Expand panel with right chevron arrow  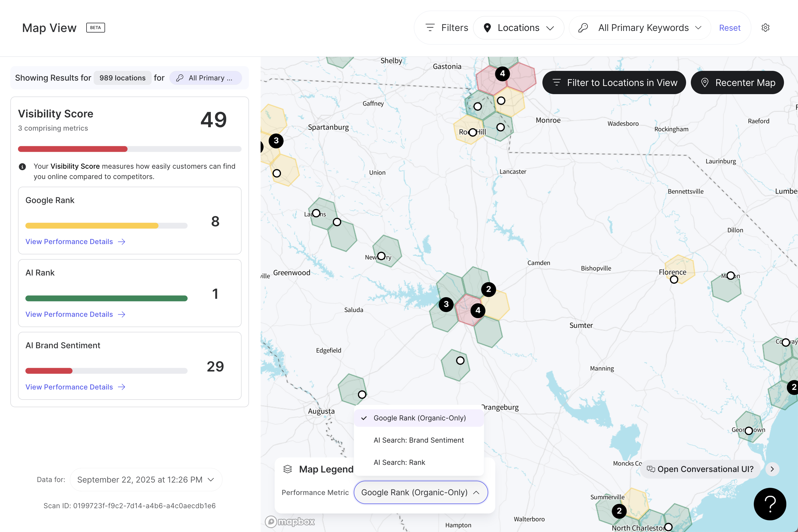(772, 469)
